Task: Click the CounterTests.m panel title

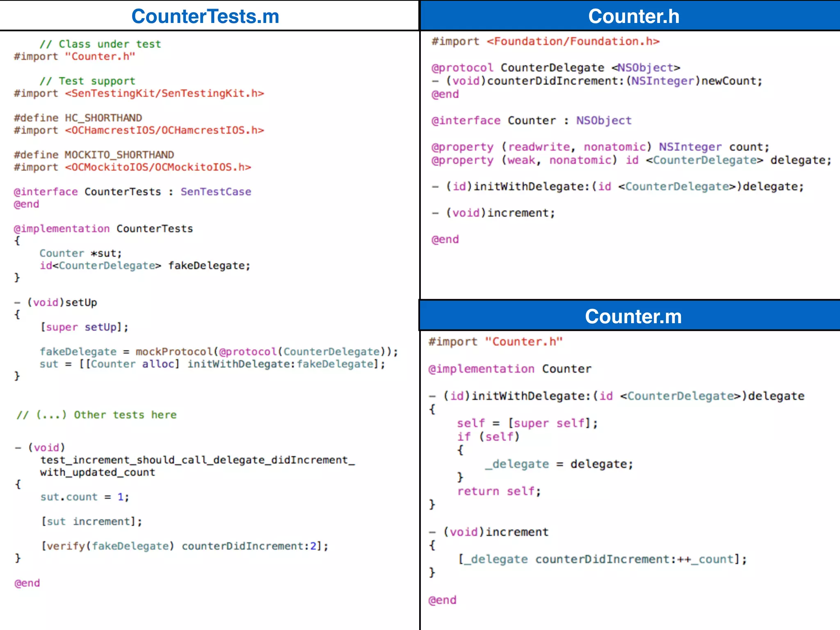Action: [205, 16]
